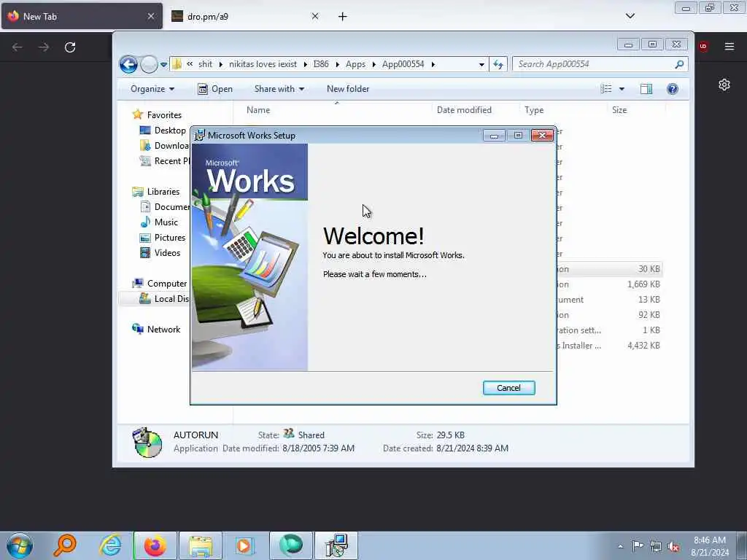Select the file row sized 1,669 KB
This screenshot has width=747, height=560.
(609, 284)
